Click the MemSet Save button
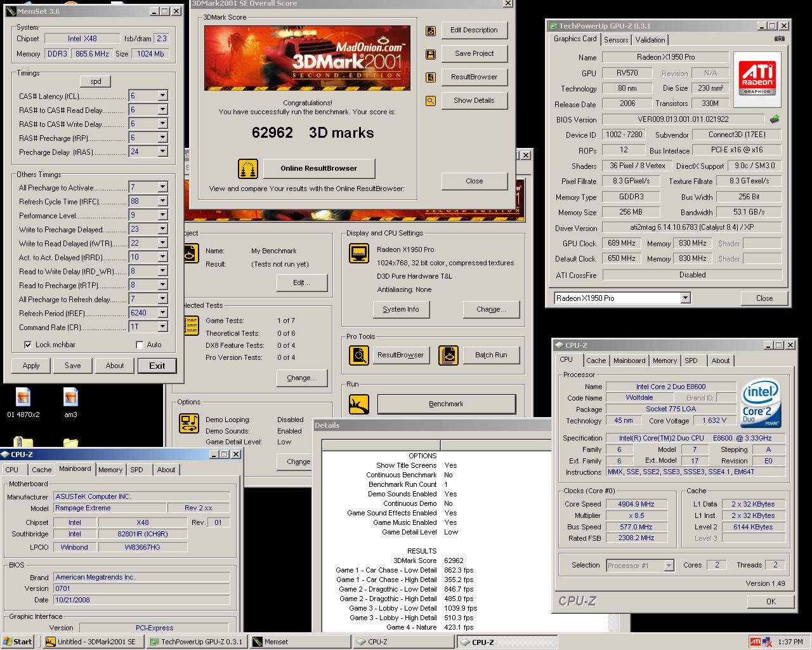Screen dimensions: 812x650 point(73,366)
